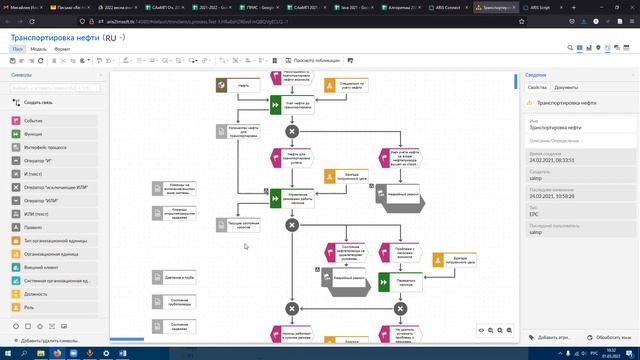Open the insert shape dropdown with dark arrow
640x360 pixels.
193,60
